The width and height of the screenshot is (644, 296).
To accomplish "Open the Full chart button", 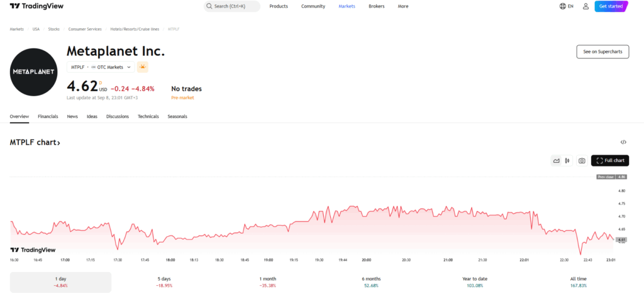I will click(x=610, y=160).
